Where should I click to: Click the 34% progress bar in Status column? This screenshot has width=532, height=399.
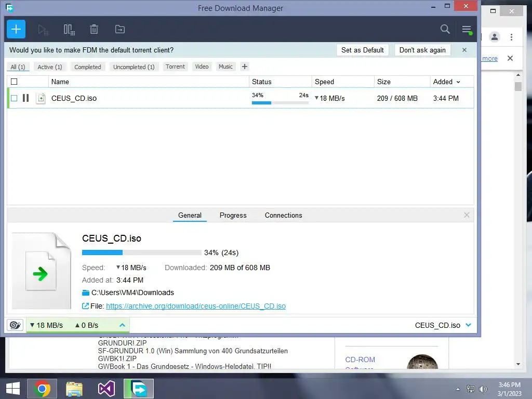point(280,103)
